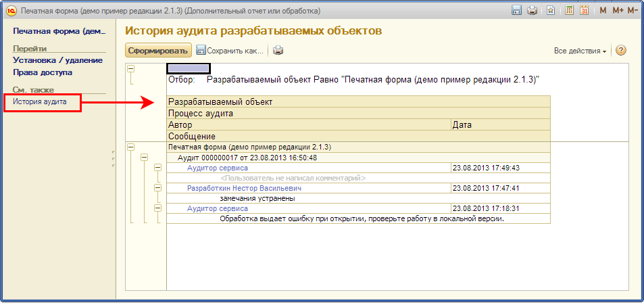Click the Сформировать button
The width and height of the screenshot is (644, 303).
point(158,51)
